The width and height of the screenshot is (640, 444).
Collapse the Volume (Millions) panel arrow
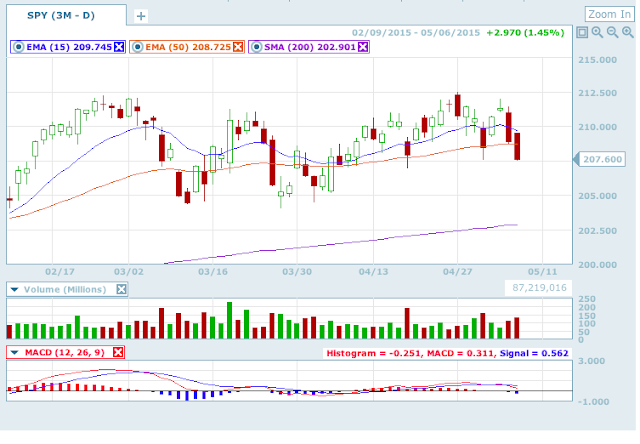(x=15, y=289)
